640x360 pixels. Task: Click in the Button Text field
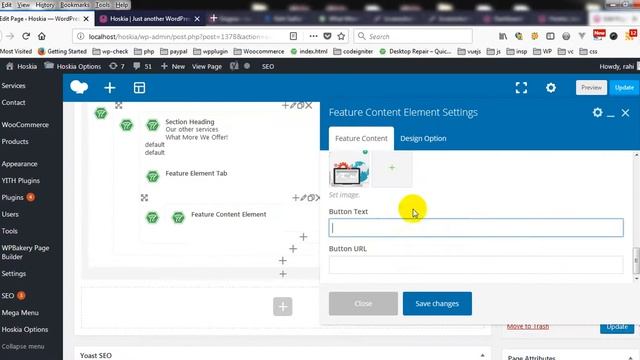(476, 228)
